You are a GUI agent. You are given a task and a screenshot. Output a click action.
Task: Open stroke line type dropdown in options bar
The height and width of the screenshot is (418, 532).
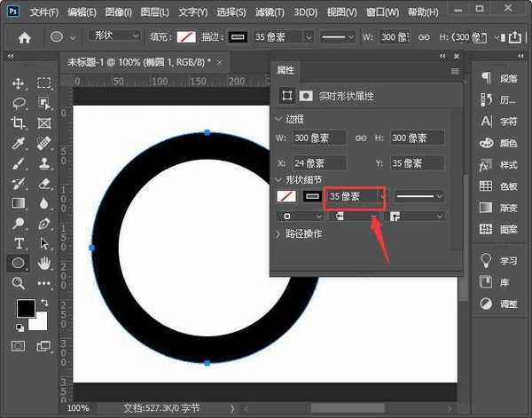(338, 36)
